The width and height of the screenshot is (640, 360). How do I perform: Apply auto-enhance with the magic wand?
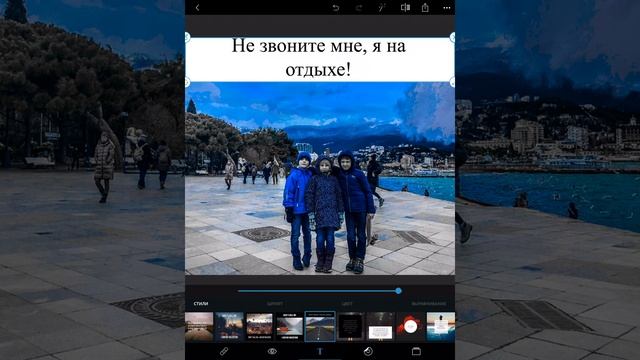(382, 7)
